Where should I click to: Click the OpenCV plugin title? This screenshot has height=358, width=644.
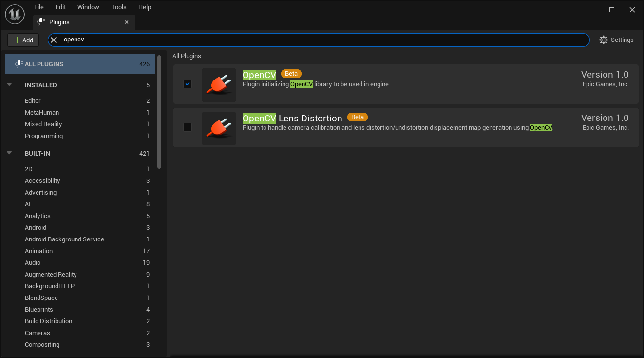click(x=259, y=75)
